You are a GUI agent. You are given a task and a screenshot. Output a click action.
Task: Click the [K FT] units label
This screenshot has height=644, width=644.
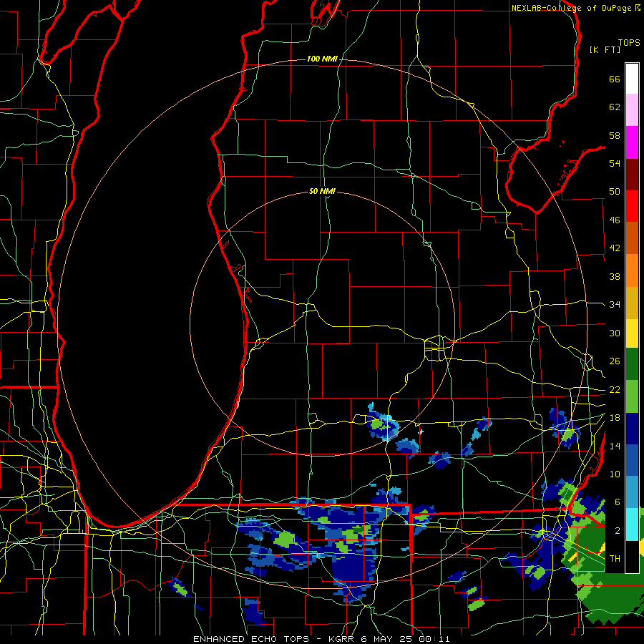[605, 50]
